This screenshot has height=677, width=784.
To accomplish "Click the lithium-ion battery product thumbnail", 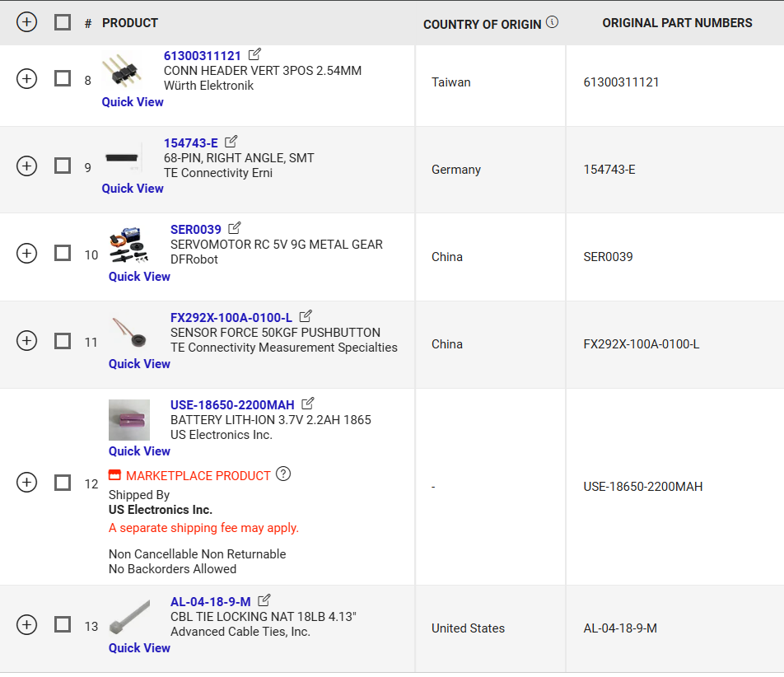I will (x=129, y=420).
